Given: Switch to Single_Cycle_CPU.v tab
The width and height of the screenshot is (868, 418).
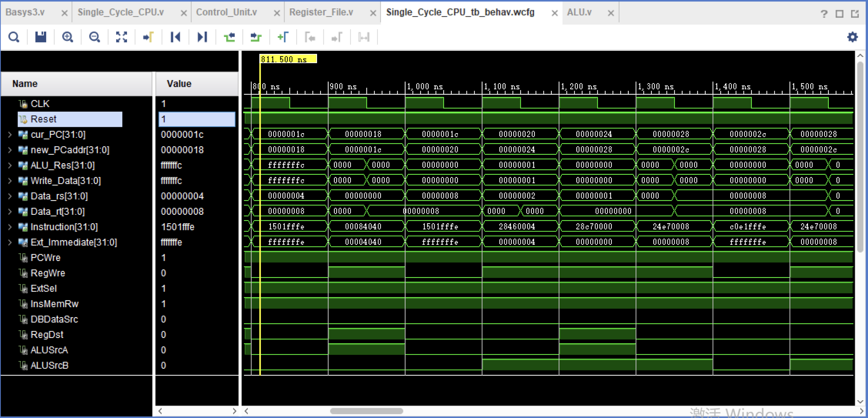Looking at the screenshot, I should click(120, 12).
